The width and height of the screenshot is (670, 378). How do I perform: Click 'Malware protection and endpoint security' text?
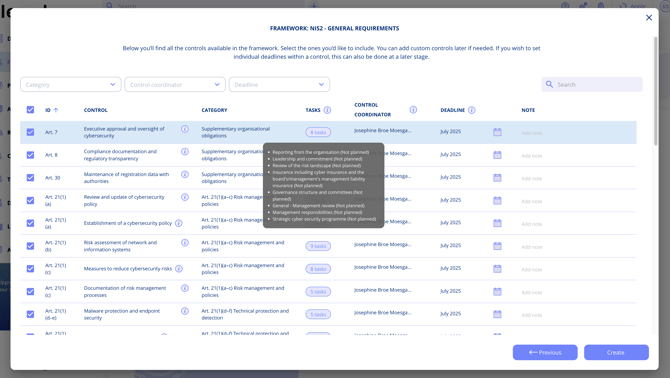tap(122, 314)
